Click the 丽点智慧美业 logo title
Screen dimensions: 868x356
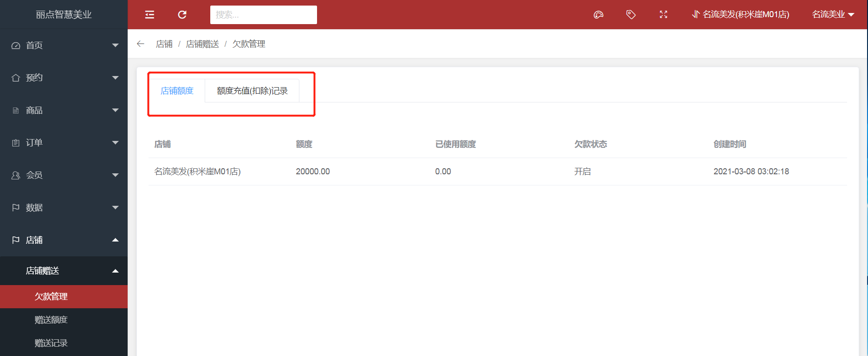click(x=64, y=14)
